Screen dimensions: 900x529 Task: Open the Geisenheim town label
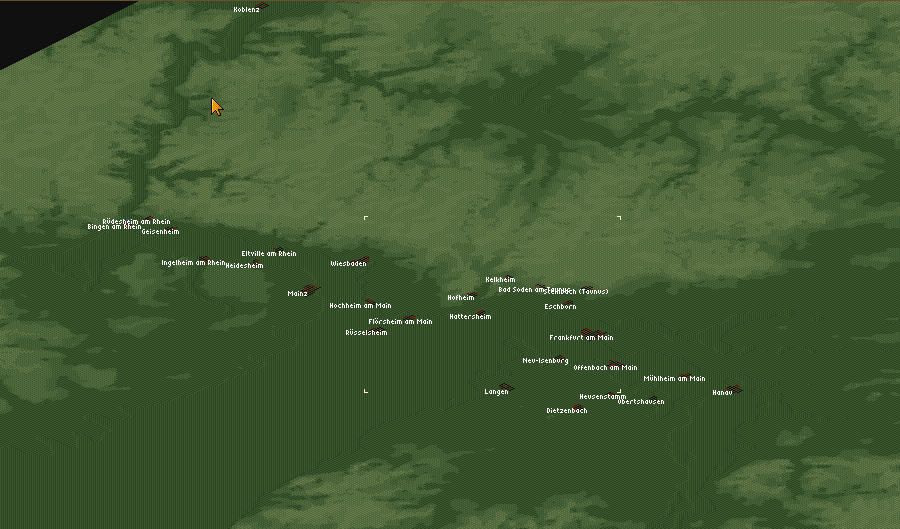coord(160,232)
